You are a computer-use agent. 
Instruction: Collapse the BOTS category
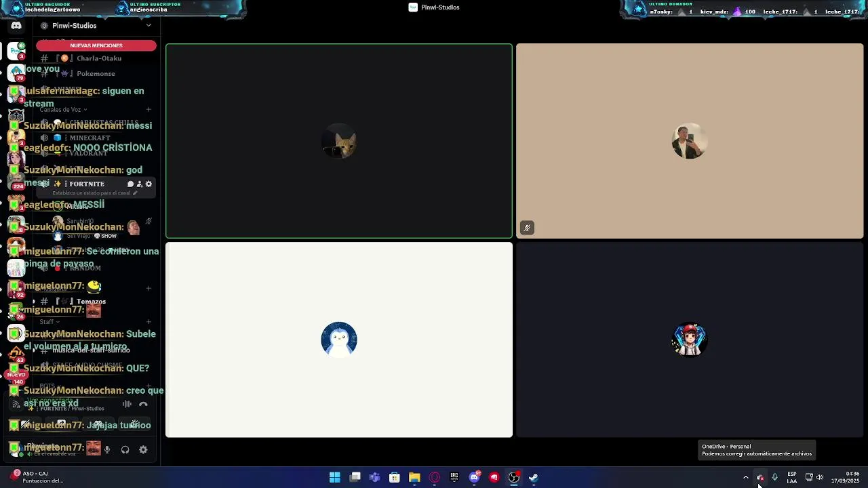[49, 386]
